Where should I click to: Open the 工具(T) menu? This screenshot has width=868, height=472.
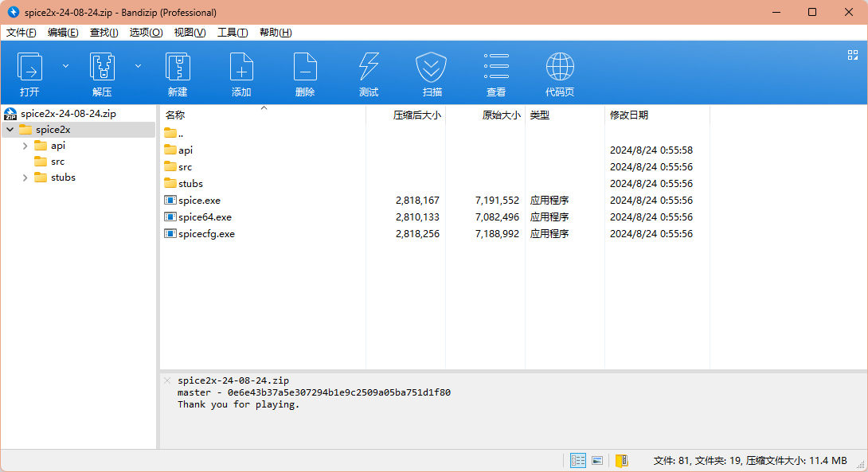click(x=232, y=33)
